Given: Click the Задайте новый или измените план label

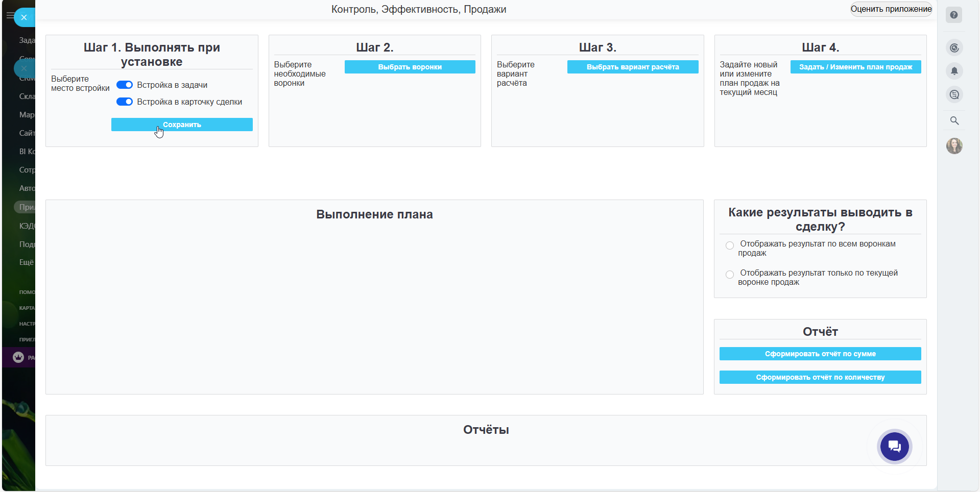Looking at the screenshot, I should [750, 79].
